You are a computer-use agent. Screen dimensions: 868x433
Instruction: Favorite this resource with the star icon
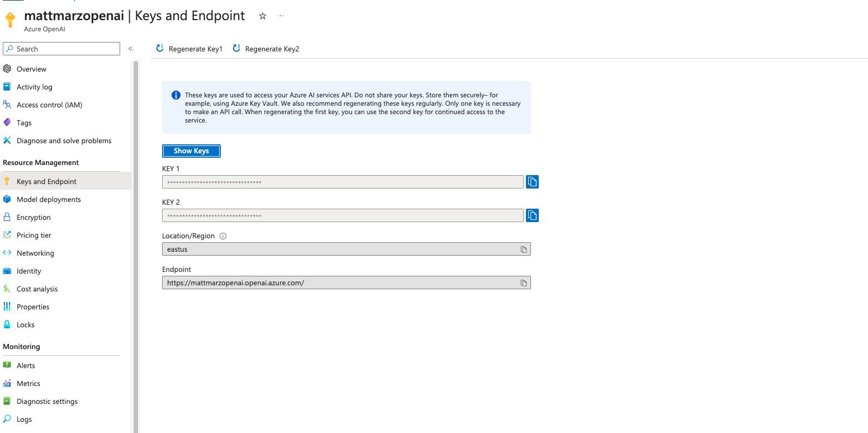coord(263,16)
